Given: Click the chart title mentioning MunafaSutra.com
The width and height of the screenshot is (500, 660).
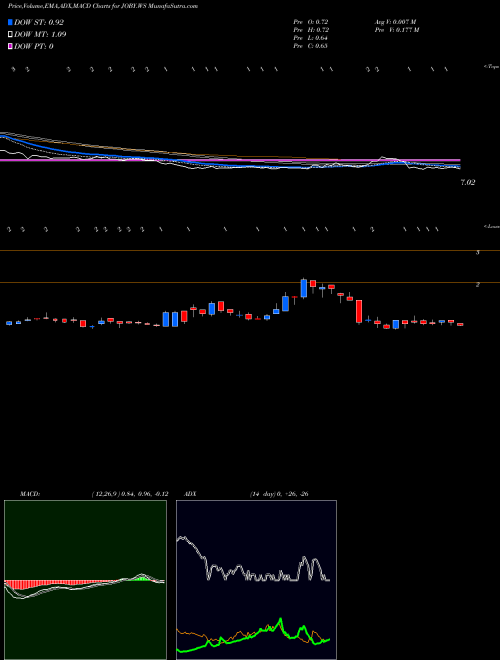Looking at the screenshot, I should coord(103,6).
